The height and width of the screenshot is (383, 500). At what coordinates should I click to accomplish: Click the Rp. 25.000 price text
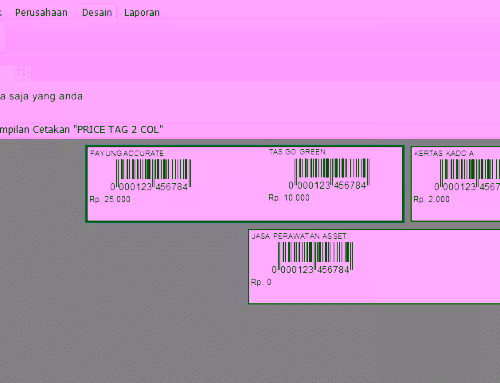[x=110, y=199]
